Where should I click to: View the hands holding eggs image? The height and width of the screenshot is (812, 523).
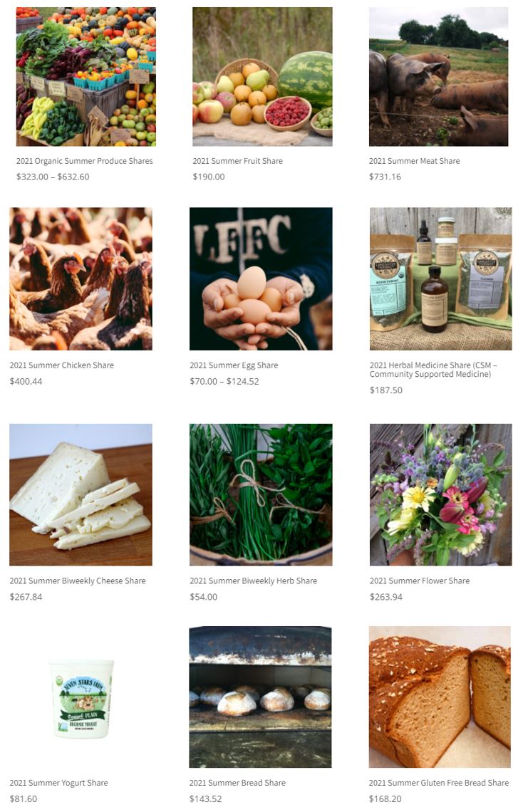261,279
